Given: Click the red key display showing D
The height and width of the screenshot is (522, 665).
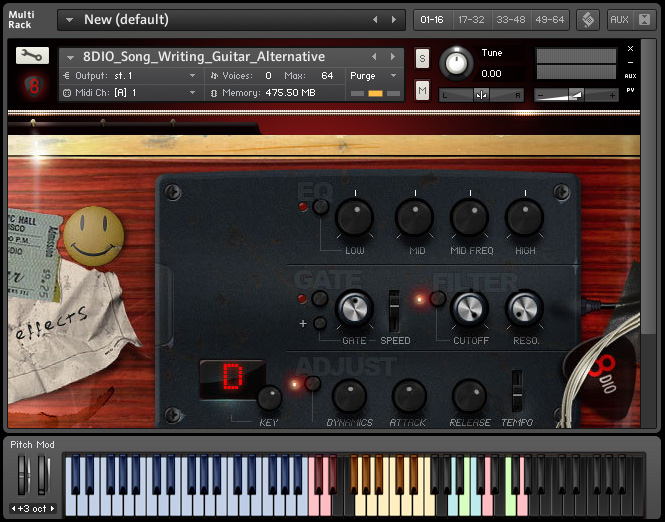Looking at the screenshot, I should tap(233, 379).
